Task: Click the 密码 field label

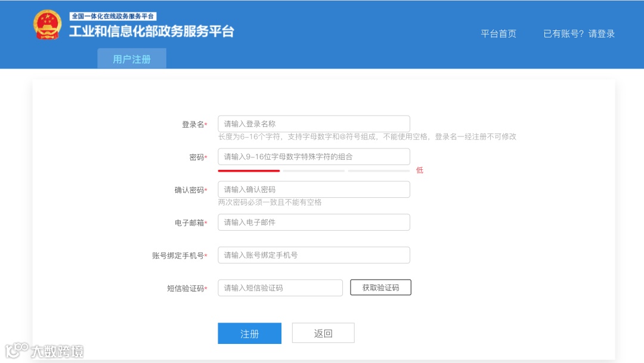Action: point(198,157)
